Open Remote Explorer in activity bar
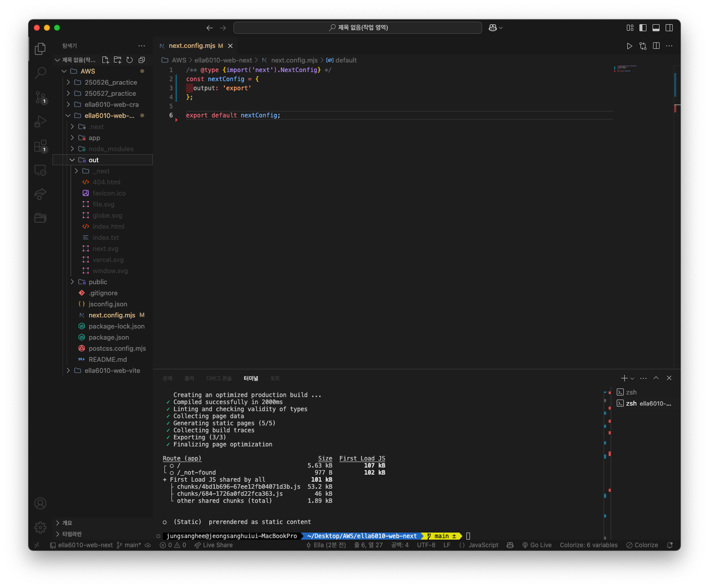The width and height of the screenshot is (709, 588). tap(40, 170)
